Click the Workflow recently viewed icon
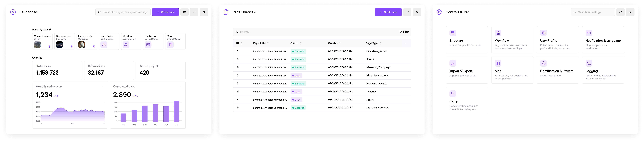Viewport: 644px width, 142px height. tap(126, 45)
